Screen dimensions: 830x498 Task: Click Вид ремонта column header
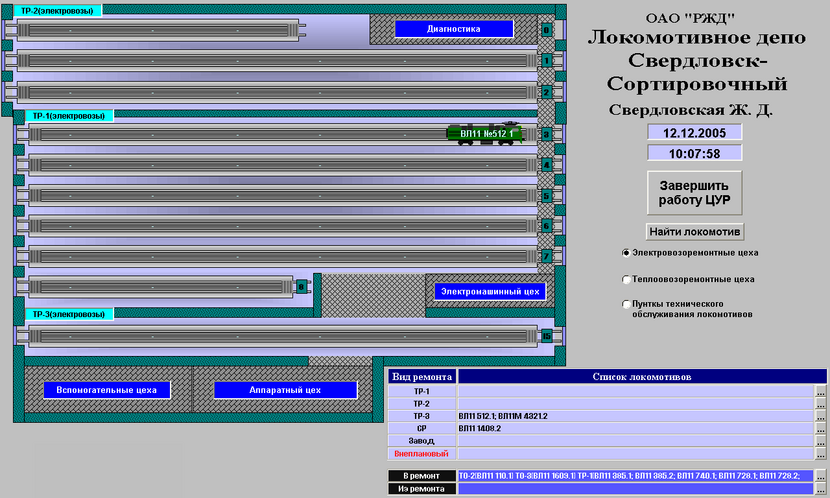(421, 377)
